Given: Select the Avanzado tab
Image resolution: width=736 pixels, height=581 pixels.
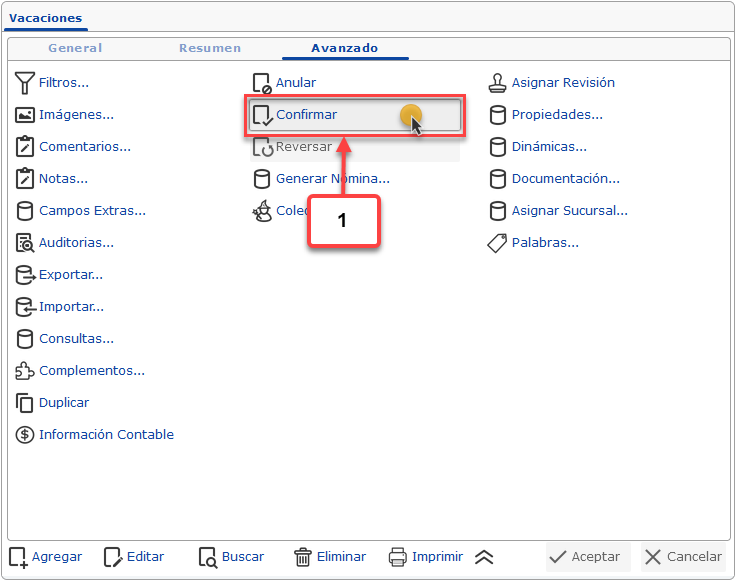Looking at the screenshot, I should pos(345,48).
